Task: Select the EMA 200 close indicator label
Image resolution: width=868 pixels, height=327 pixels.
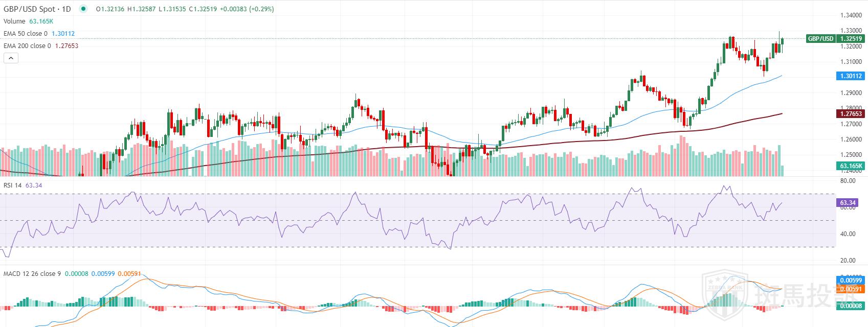Action: click(27, 45)
